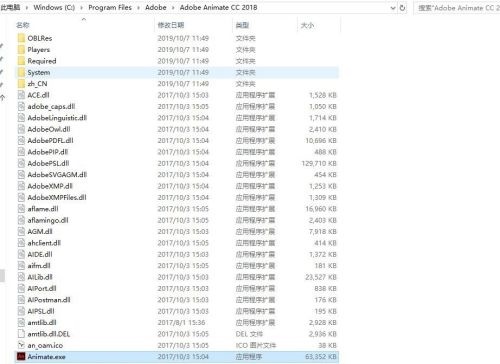Expand chevron after Program Files in path
500x364 pixels.
[x=138, y=8]
